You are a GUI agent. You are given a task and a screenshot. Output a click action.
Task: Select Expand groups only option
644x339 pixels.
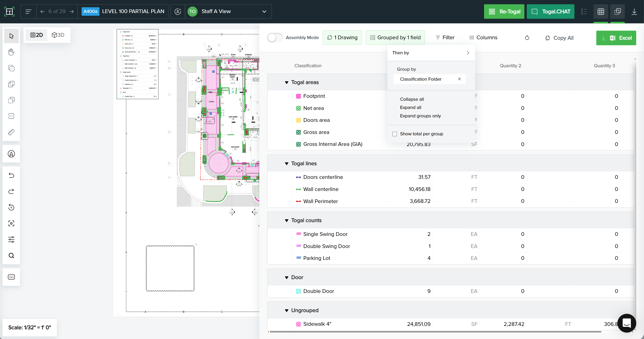click(x=420, y=116)
